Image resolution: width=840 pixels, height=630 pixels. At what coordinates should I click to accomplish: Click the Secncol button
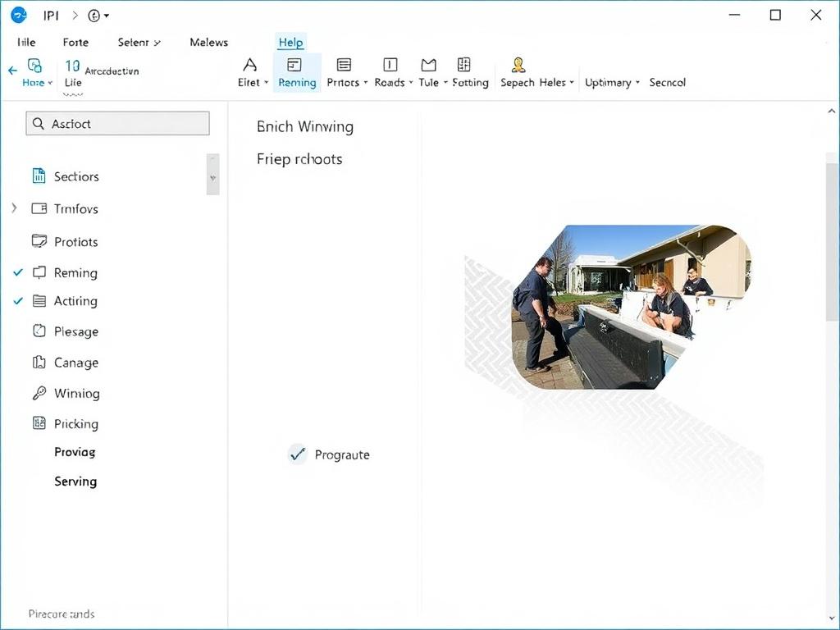[x=668, y=83]
